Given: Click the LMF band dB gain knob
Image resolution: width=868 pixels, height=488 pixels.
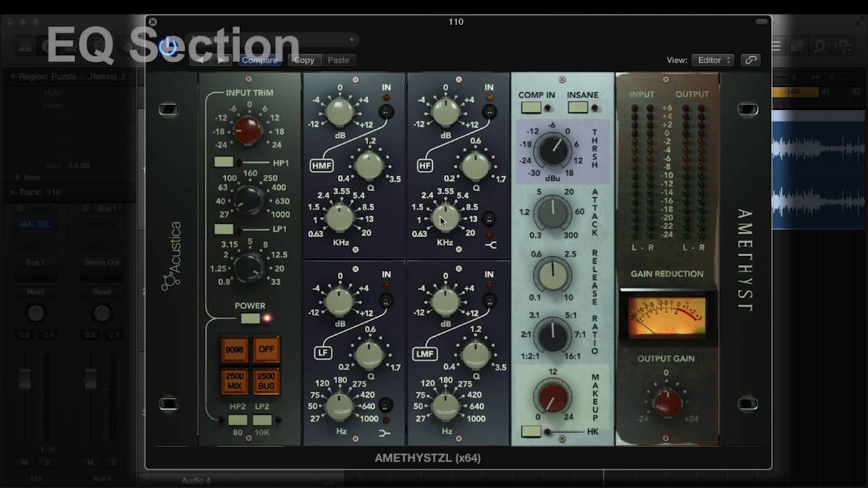Looking at the screenshot, I should [446, 300].
